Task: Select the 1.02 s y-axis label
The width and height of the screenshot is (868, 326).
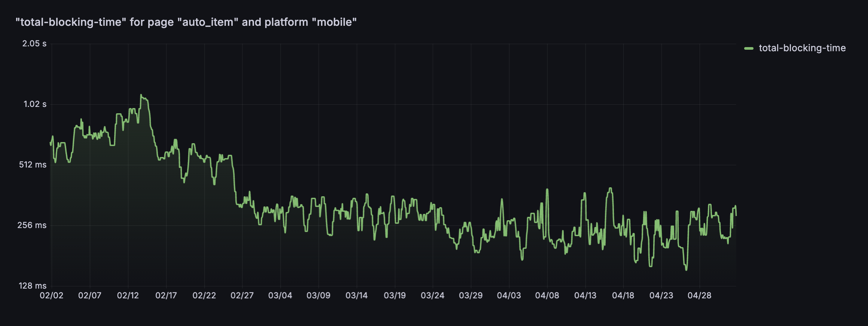Action: pyautogui.click(x=35, y=104)
